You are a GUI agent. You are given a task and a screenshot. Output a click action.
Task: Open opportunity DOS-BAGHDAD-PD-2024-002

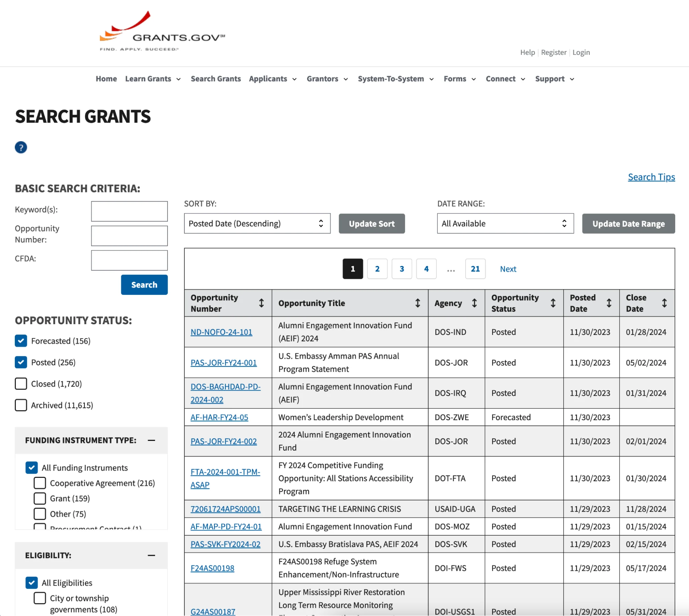point(225,393)
